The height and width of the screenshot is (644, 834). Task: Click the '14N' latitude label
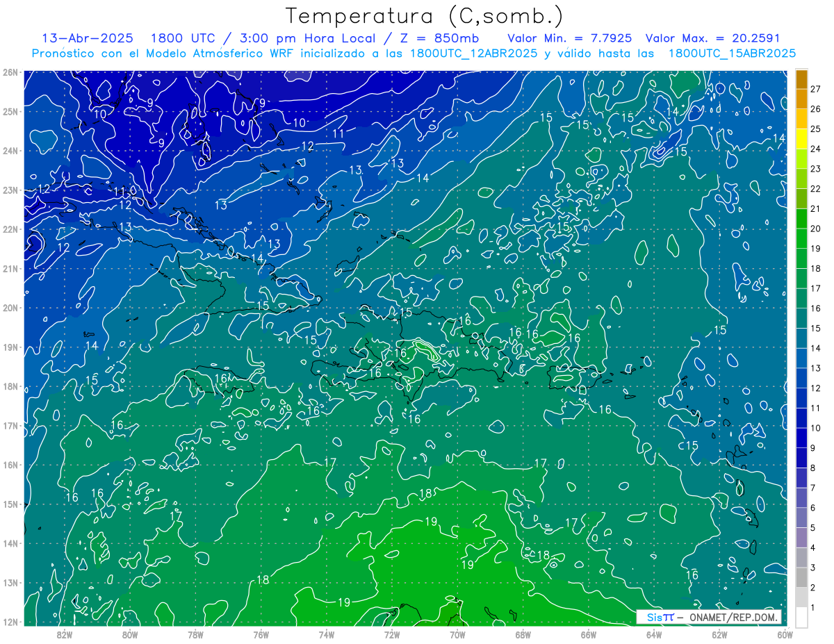pos(10,543)
